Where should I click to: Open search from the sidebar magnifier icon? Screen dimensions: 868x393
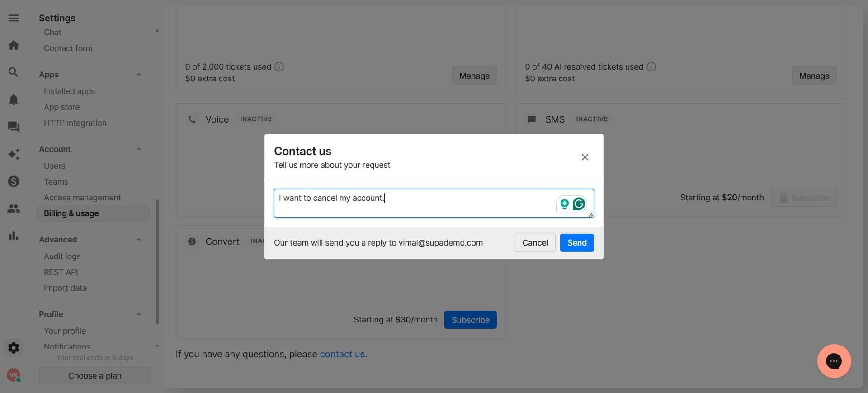[x=14, y=72]
